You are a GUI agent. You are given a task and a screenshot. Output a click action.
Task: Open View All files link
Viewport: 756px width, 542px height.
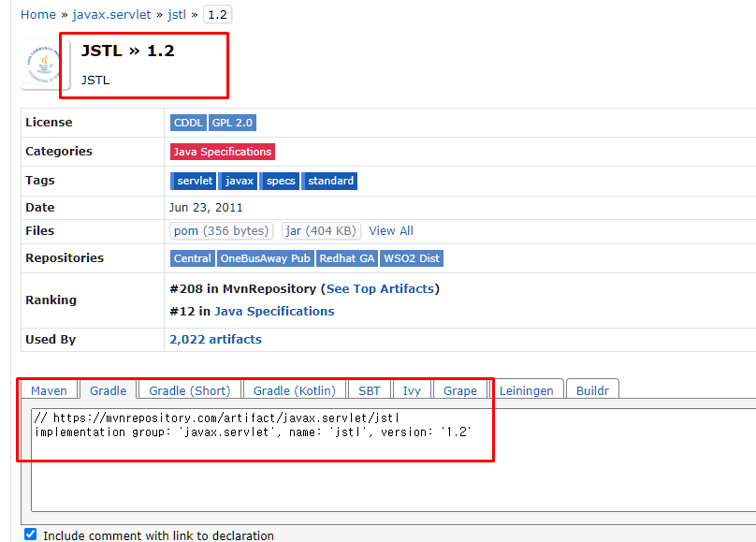391,231
